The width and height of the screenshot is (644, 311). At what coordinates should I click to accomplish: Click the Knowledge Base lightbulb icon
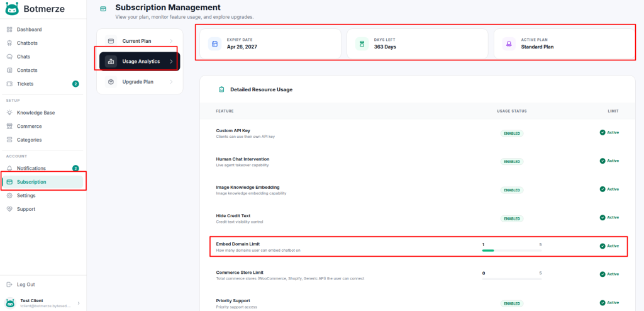tap(9, 113)
